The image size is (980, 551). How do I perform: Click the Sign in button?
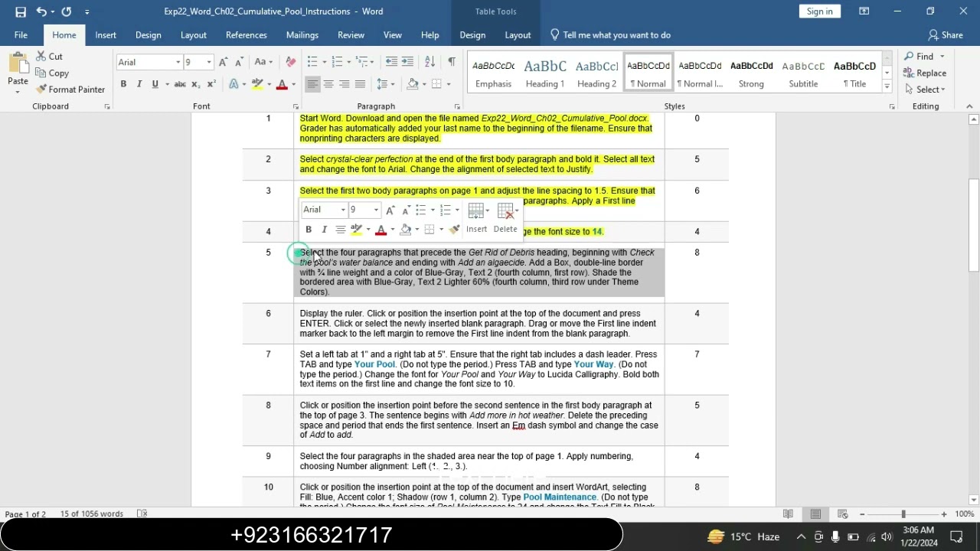point(819,11)
